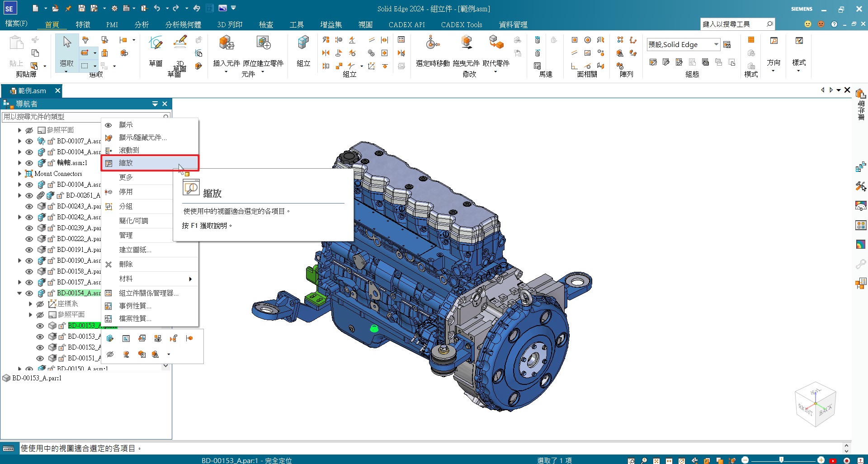Open the 首頁 ribbon tab
Viewport: 868px width, 464px height.
tap(52, 24)
